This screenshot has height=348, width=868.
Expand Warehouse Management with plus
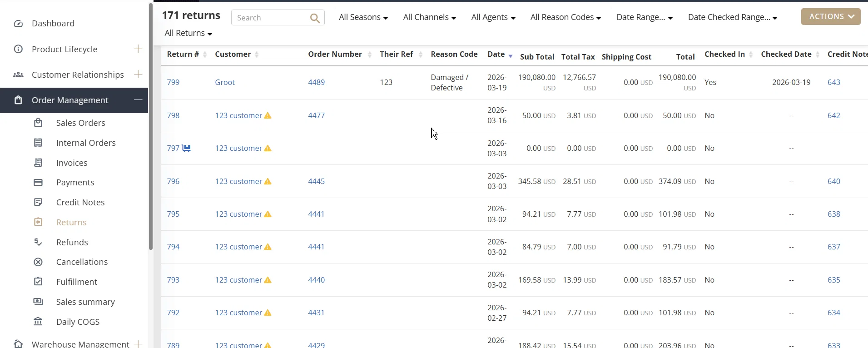tap(138, 343)
